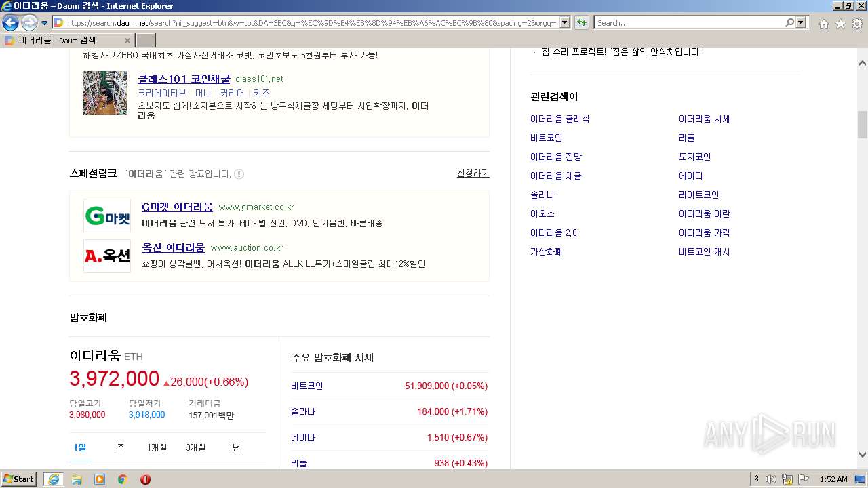Open the red shield taskbar icon
868x488 pixels.
(x=145, y=479)
